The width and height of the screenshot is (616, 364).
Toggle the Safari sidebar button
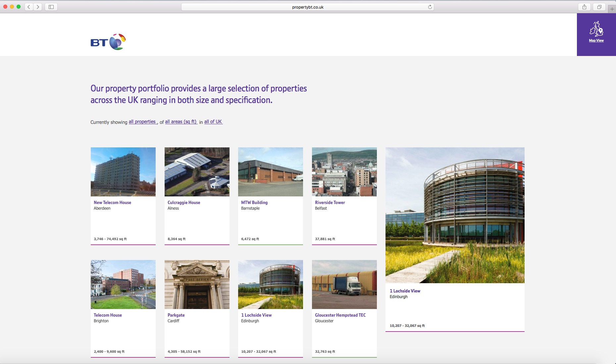coord(51,7)
